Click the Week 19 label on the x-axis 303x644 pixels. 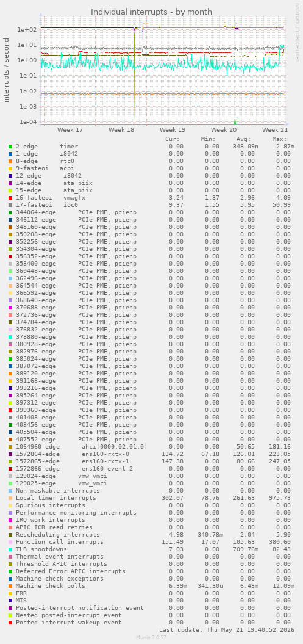[173, 130]
